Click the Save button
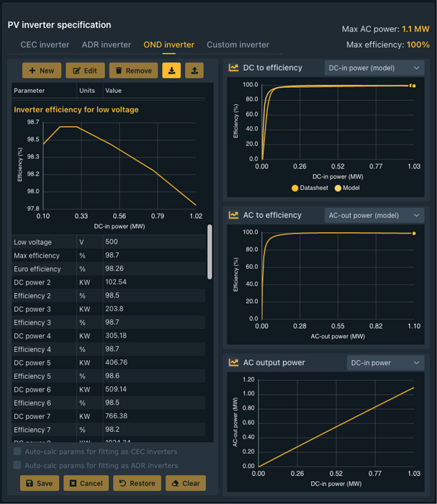The image size is (437, 504). tap(38, 483)
